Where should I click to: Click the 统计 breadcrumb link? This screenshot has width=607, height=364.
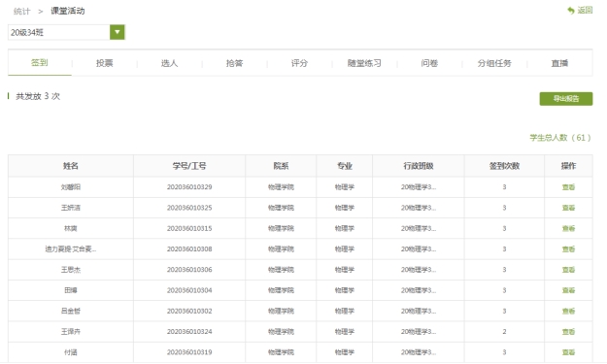coord(21,12)
